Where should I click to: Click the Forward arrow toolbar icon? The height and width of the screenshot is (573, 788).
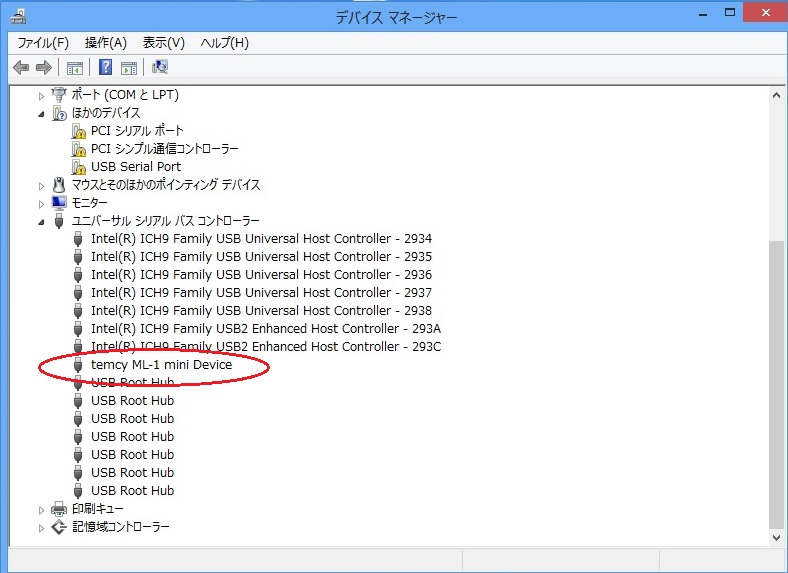pos(44,67)
